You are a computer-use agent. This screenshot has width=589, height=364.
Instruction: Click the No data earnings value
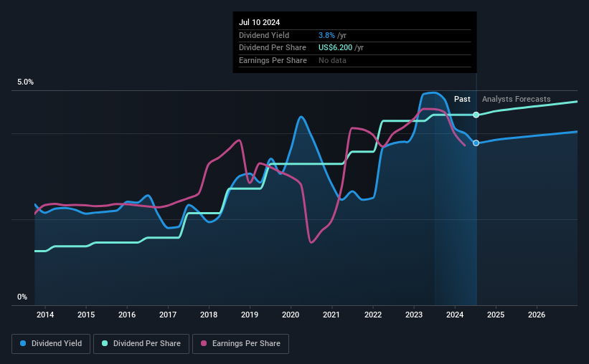pyautogui.click(x=332, y=60)
